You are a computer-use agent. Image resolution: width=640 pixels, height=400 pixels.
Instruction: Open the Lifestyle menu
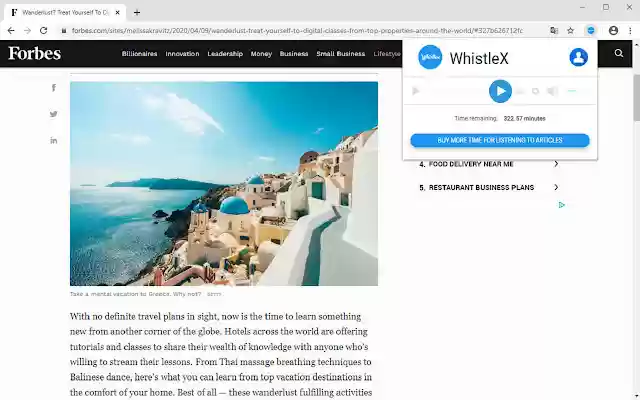[387, 54]
